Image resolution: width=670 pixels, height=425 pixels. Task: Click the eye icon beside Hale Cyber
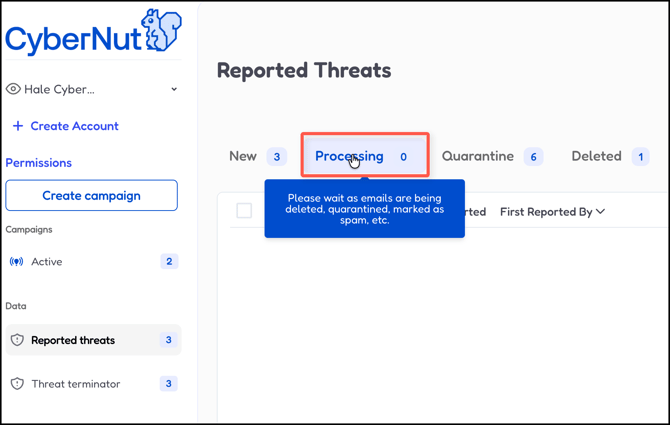click(13, 89)
